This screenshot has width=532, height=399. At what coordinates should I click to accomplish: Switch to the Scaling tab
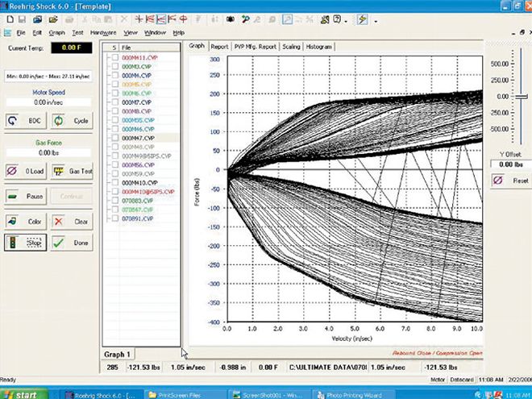click(291, 47)
